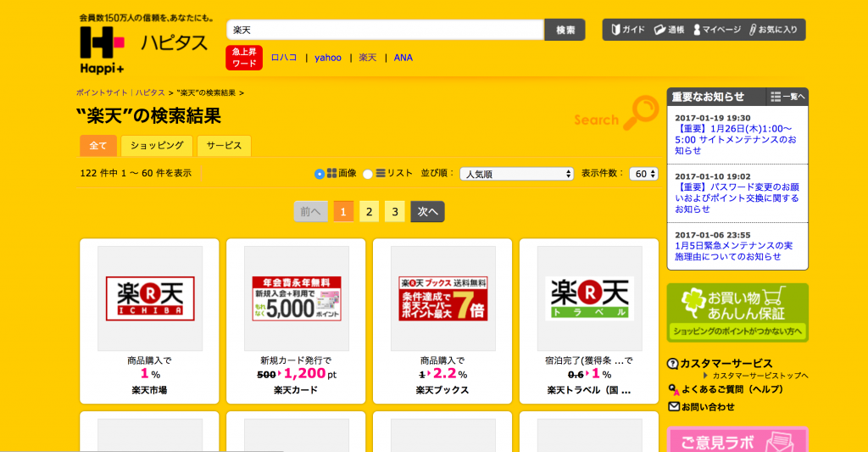
Task: Open the 通帳 passbook link
Action: tap(670, 30)
